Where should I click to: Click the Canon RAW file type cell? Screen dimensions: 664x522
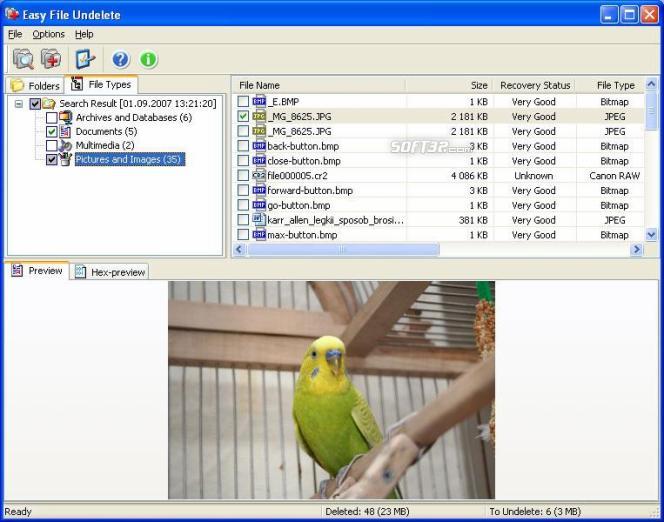[x=614, y=176]
